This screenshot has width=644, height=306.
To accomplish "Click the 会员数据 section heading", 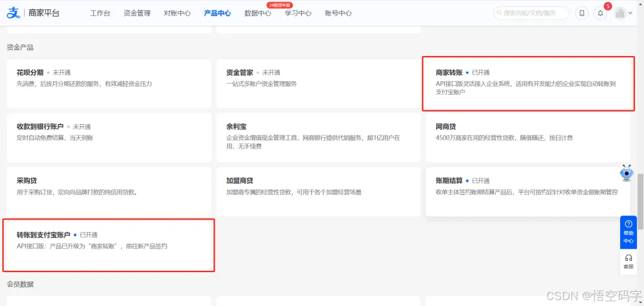I will 20,285.
